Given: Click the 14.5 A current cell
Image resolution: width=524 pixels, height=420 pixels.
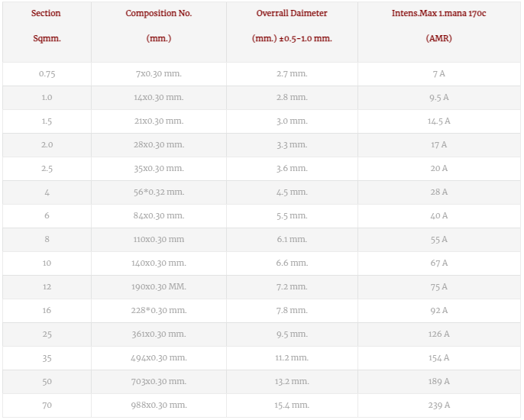Looking at the screenshot, I should (x=439, y=121).
